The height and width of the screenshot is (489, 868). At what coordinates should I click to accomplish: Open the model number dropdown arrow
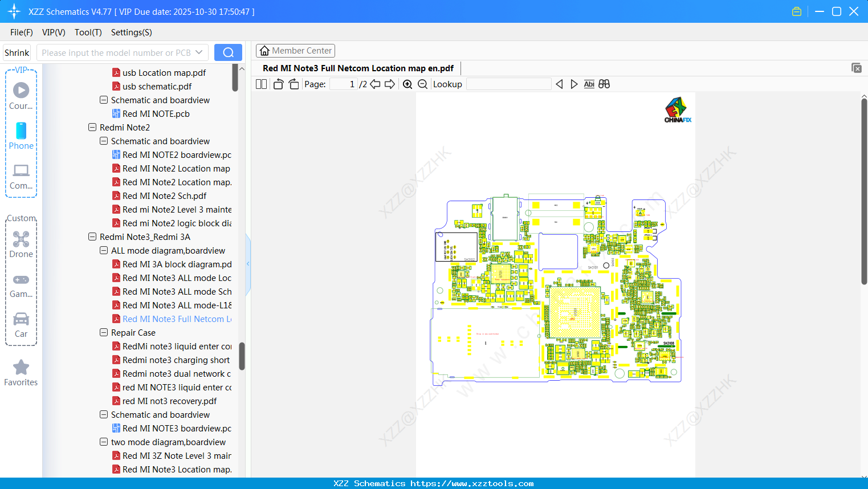199,52
